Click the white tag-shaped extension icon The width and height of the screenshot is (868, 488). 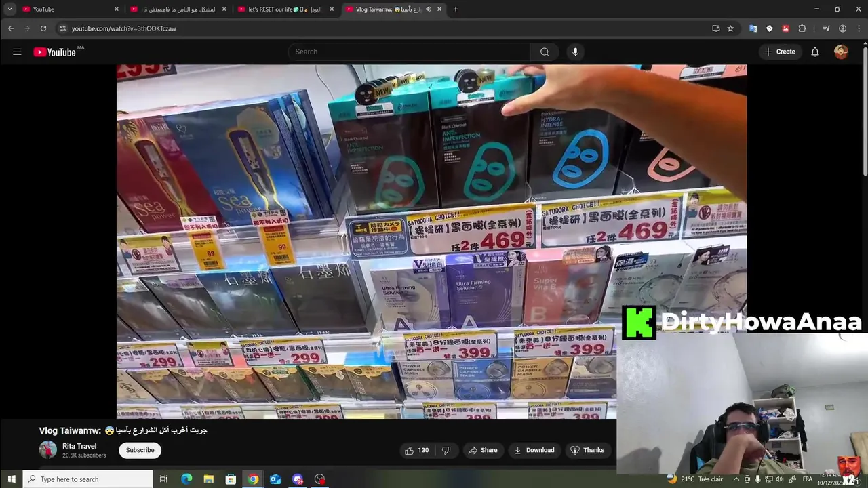coord(769,28)
